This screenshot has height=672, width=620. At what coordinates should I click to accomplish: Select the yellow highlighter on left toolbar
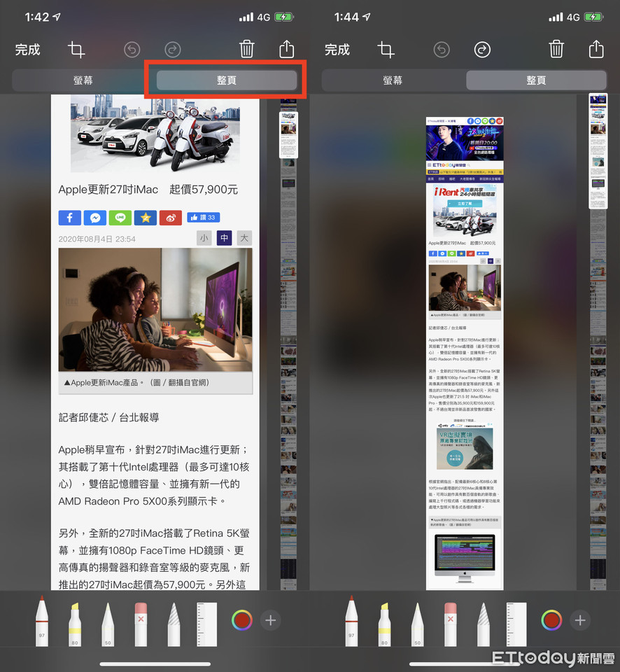(74, 622)
